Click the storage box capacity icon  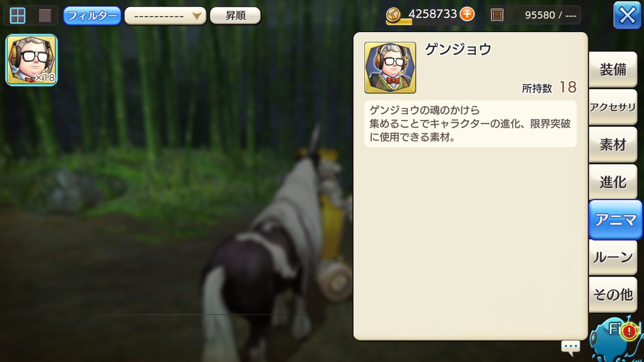pyautogui.click(x=497, y=15)
